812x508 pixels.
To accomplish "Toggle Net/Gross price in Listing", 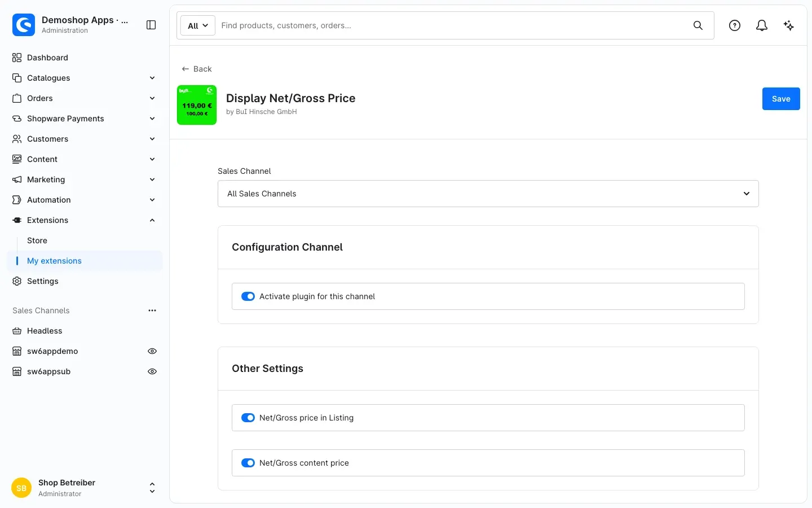I will click(248, 418).
